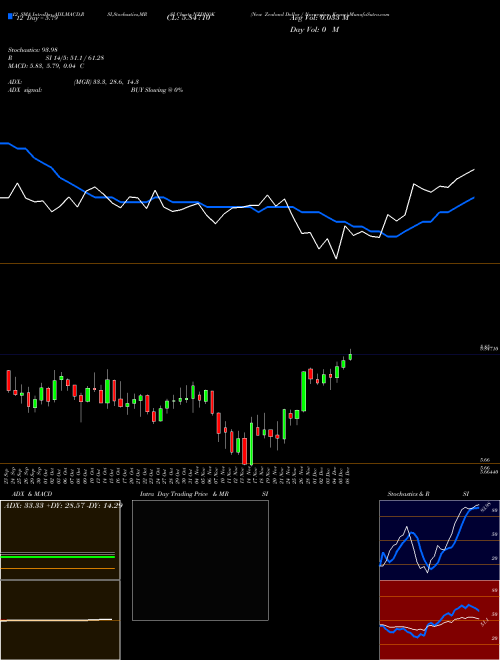Click the 'ADX signal:' label
This screenshot has height=660, width=500.
[25, 90]
